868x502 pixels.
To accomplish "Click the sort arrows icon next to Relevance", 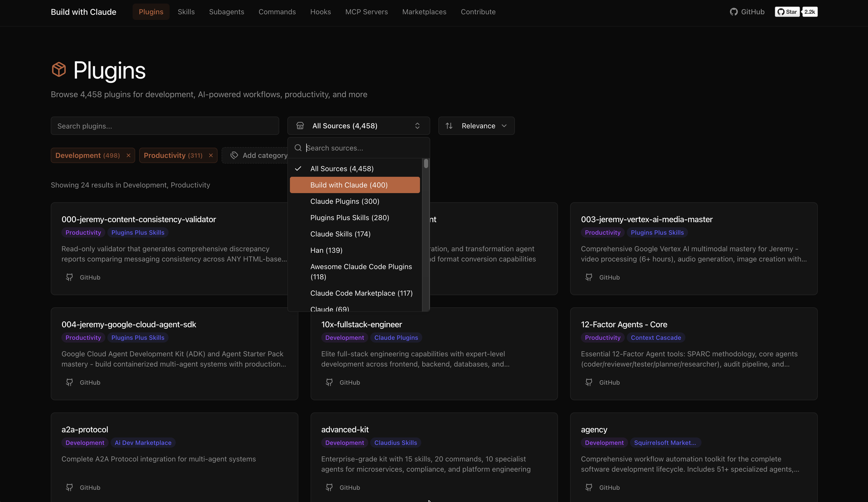I will tap(449, 125).
